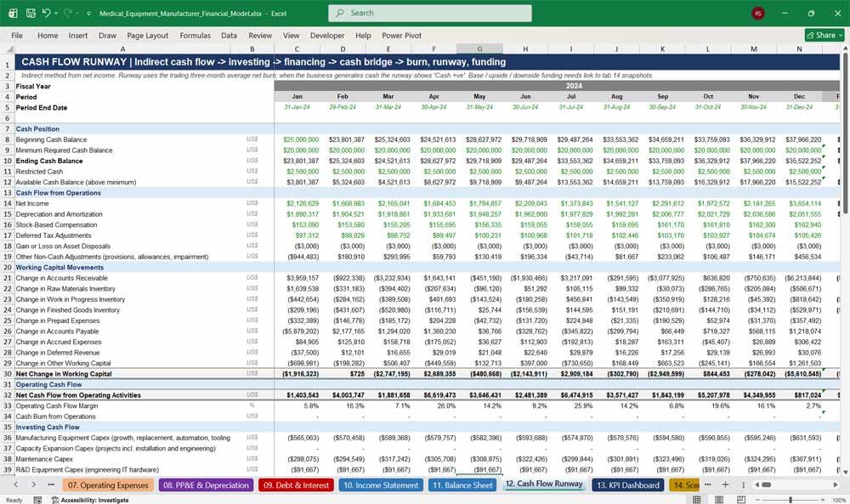Click zoom in plus button
This screenshot has width=850, height=504.
(824, 500)
